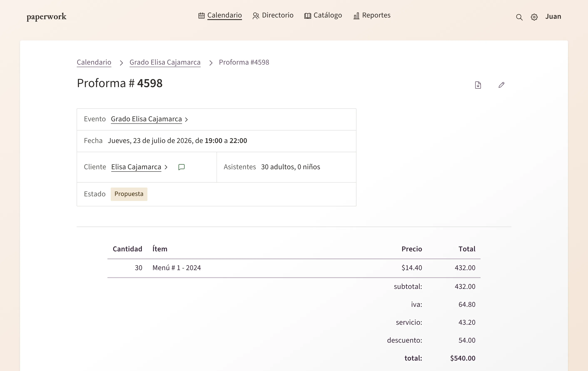Open the Catálogo section
Screen dimensions: 588x371
tap(328, 15)
